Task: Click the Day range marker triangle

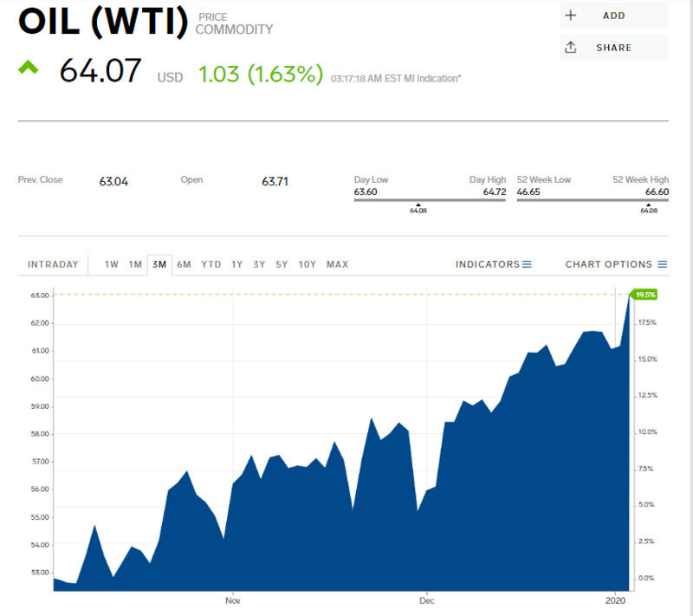Action: 418,204
